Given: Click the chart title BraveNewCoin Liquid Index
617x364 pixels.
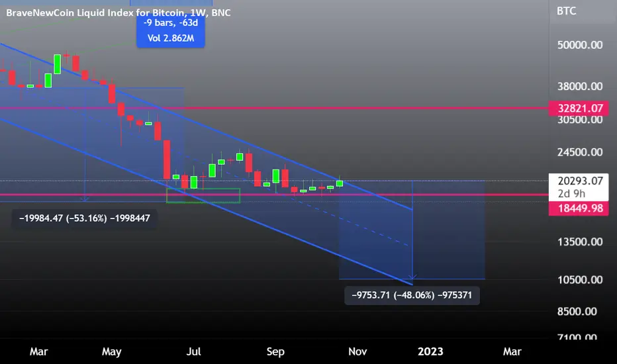Looking at the screenshot, I should coord(118,13).
